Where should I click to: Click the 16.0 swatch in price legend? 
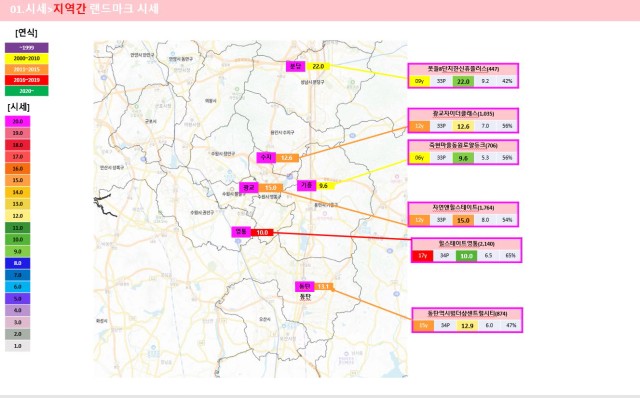(18, 169)
